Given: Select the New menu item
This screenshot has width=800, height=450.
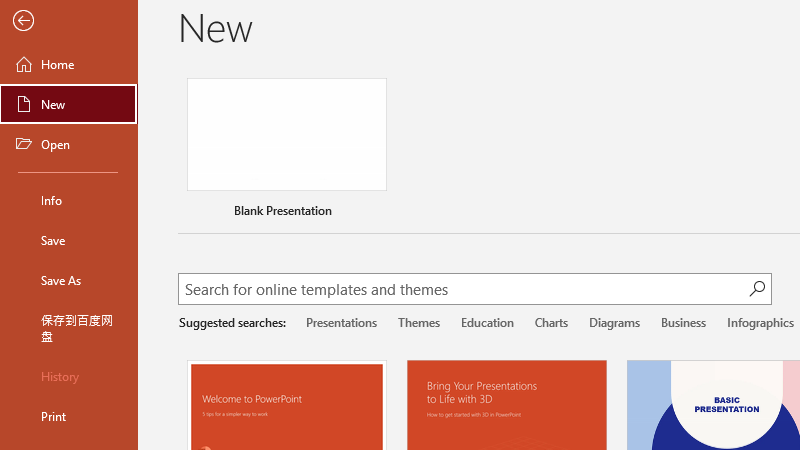Looking at the screenshot, I should [x=69, y=104].
